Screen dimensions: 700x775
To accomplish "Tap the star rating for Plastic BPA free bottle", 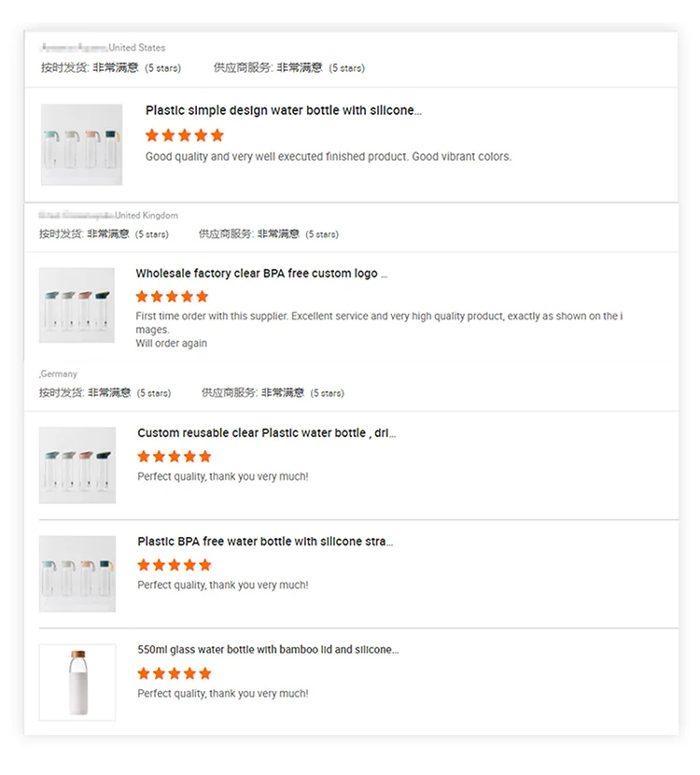I will (175, 565).
